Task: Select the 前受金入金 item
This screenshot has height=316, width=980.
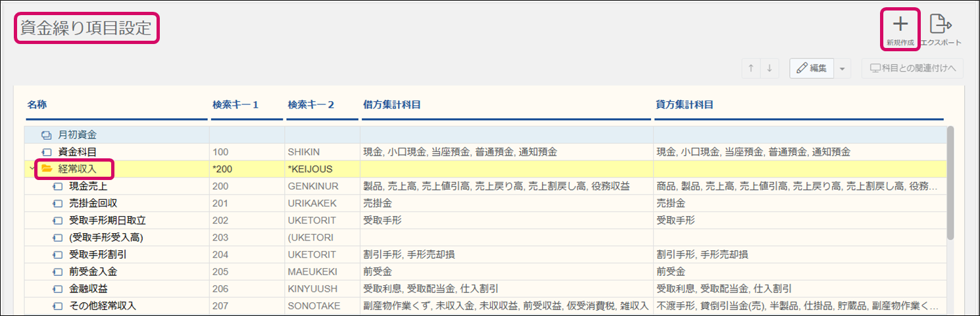Action: click(93, 271)
